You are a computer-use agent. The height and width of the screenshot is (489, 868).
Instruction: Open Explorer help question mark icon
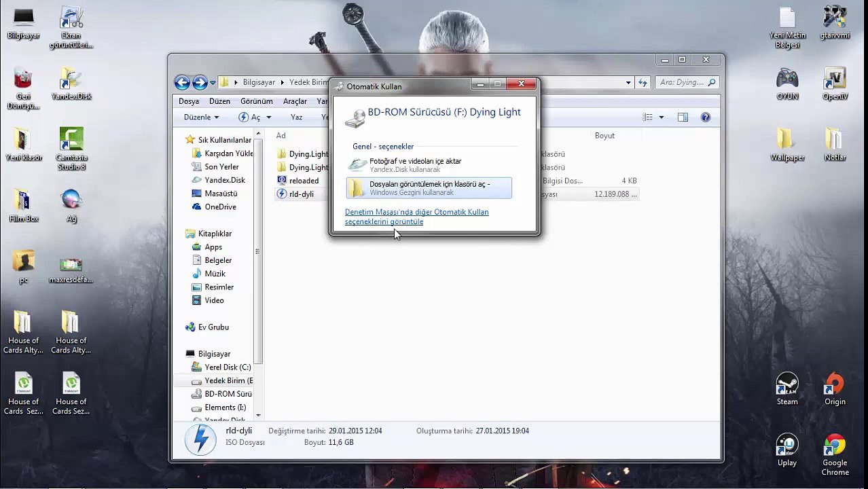706,117
